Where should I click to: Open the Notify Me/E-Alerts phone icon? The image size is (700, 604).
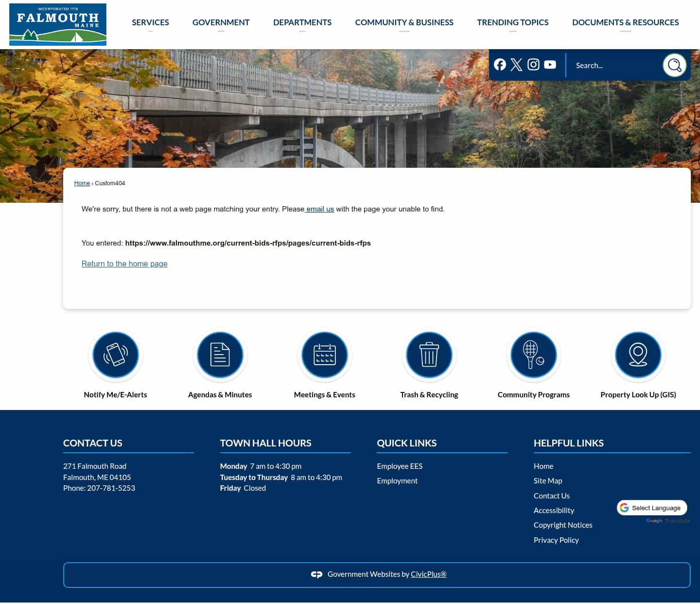click(x=116, y=355)
